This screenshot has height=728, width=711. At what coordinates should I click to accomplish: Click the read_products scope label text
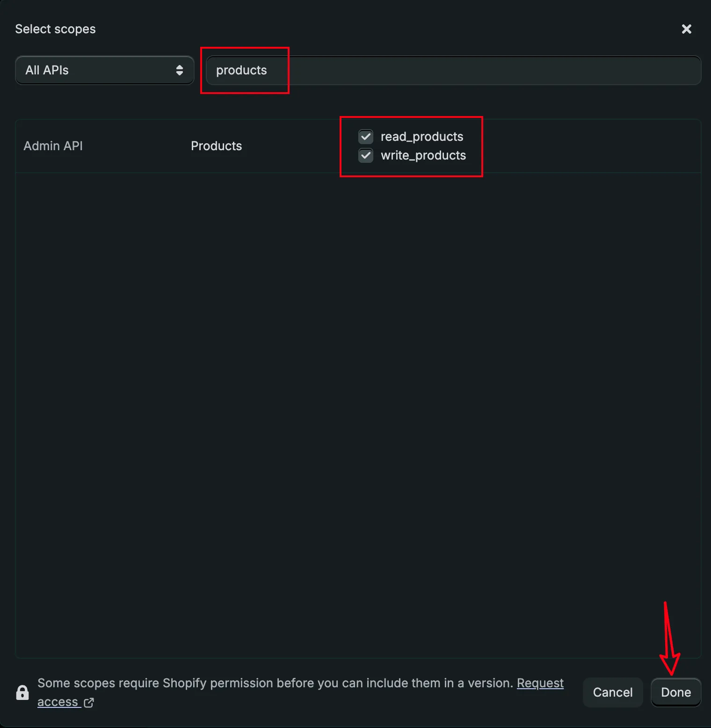(x=421, y=137)
